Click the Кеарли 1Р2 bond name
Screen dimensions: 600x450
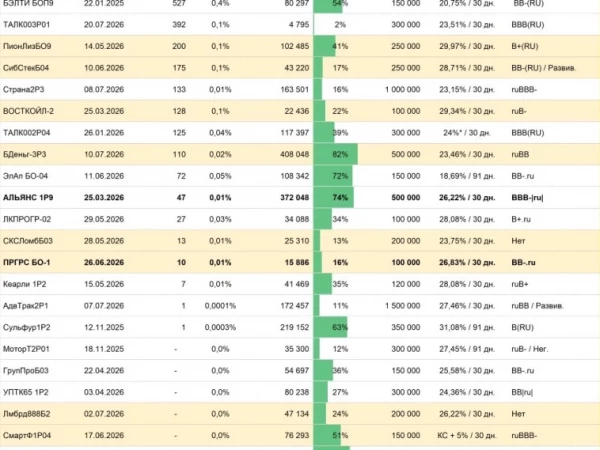pos(24,284)
